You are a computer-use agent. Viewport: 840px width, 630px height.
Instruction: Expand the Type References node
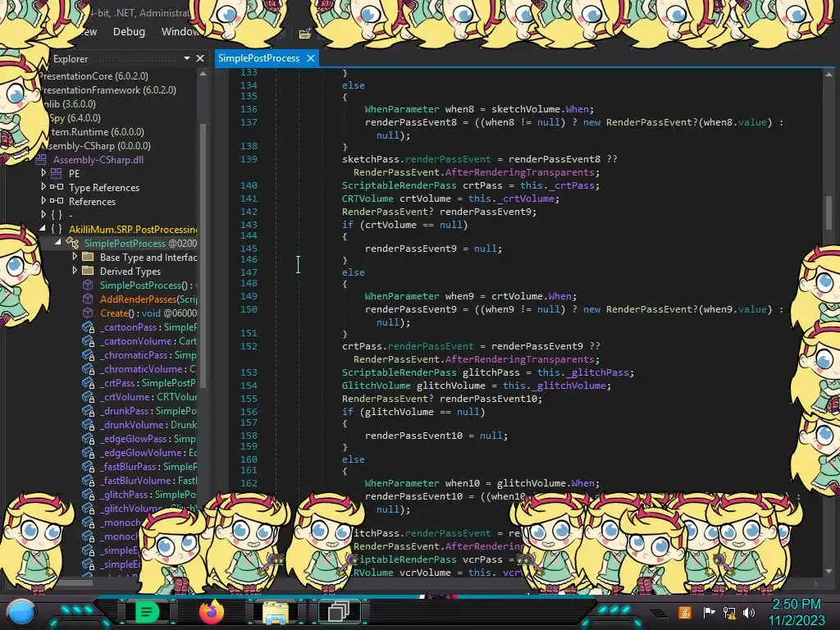pyautogui.click(x=43, y=186)
